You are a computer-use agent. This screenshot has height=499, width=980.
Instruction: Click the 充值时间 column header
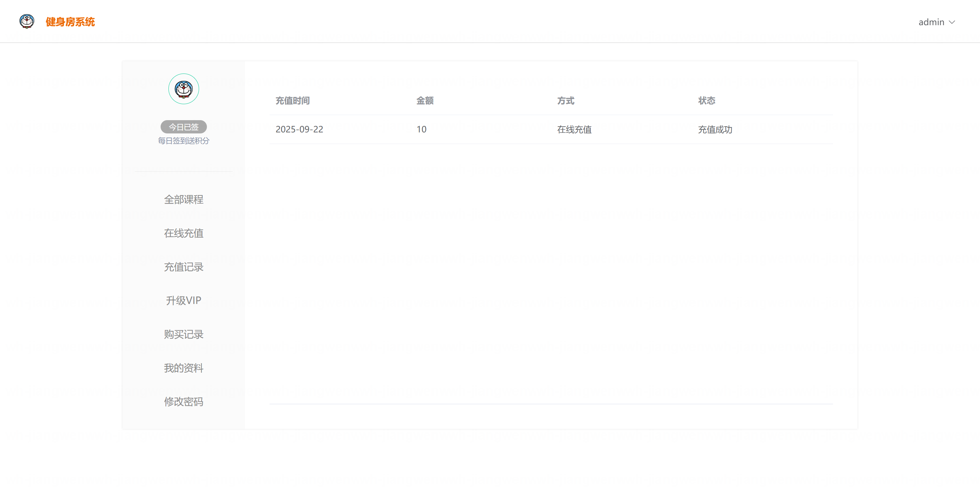[293, 100]
